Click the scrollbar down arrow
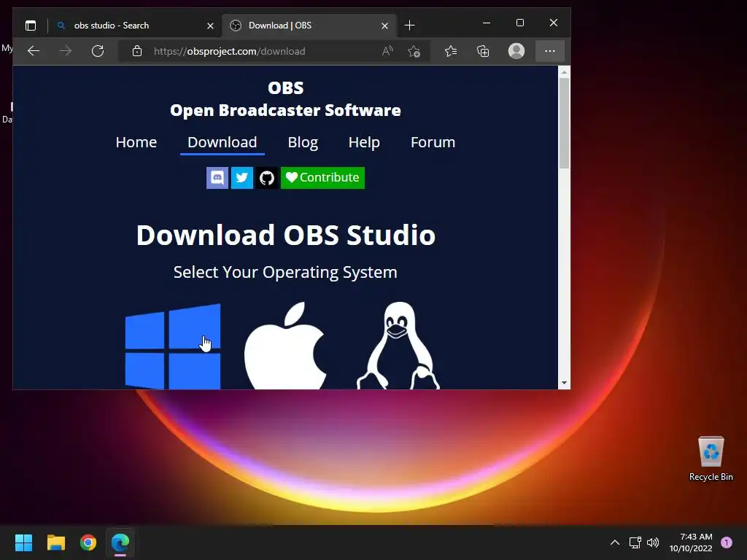This screenshot has width=747, height=560. 564,383
